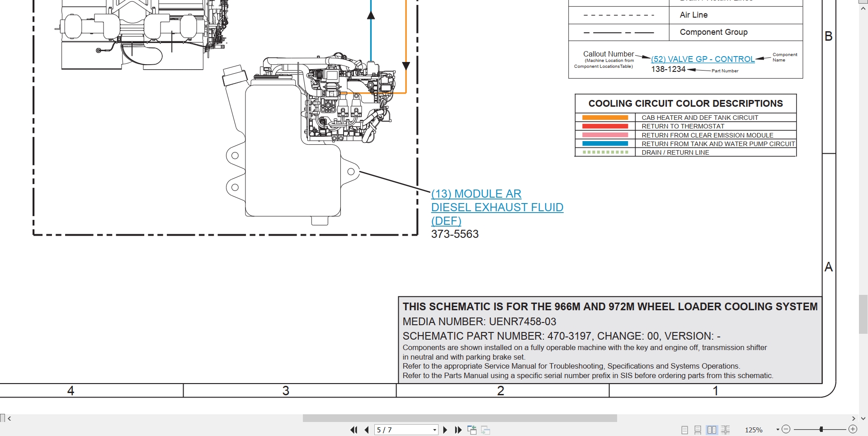Click the SCHEMATIC PART NUMBER line
868x436 pixels.
point(561,336)
